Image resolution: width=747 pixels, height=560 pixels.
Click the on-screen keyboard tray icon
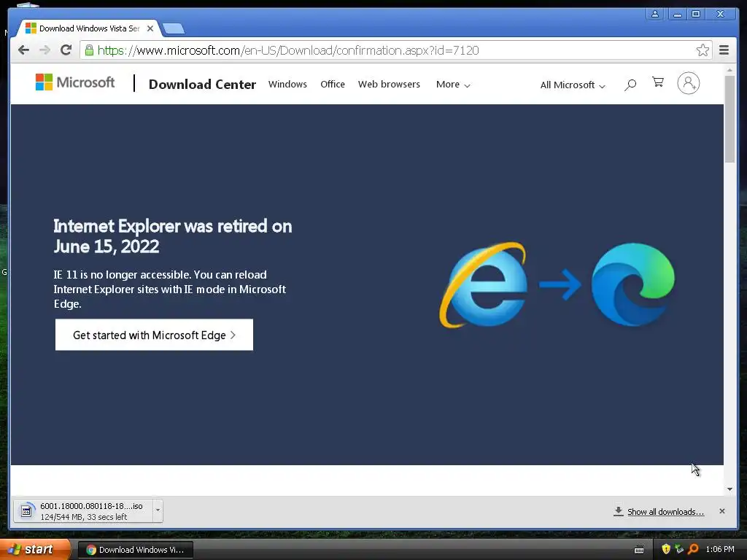pyautogui.click(x=639, y=550)
